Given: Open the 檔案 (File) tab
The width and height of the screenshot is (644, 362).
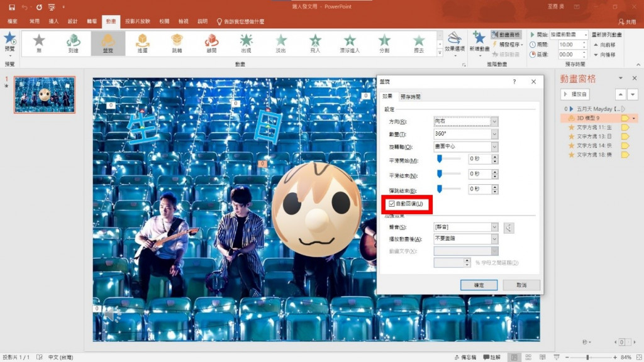Looking at the screenshot, I should click(13, 21).
